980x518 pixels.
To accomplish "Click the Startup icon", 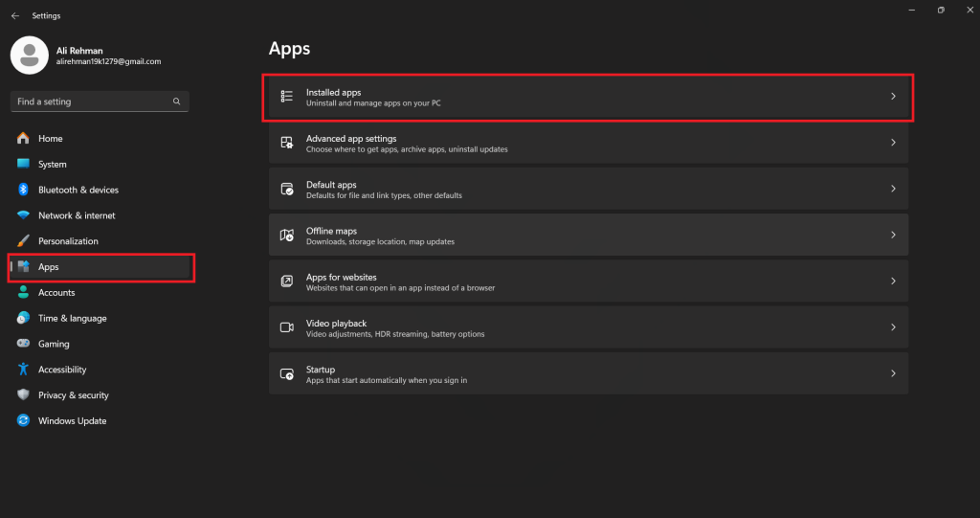I will [x=287, y=373].
